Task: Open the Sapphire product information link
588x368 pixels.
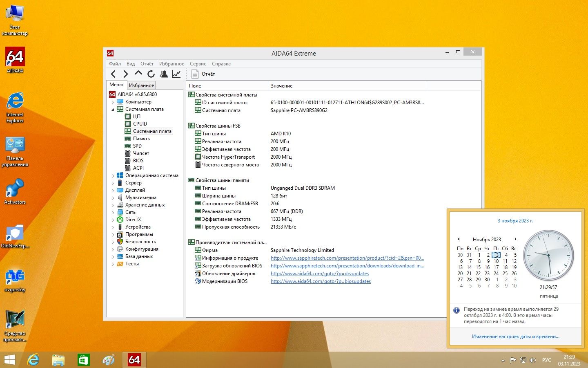Action: [x=347, y=258]
